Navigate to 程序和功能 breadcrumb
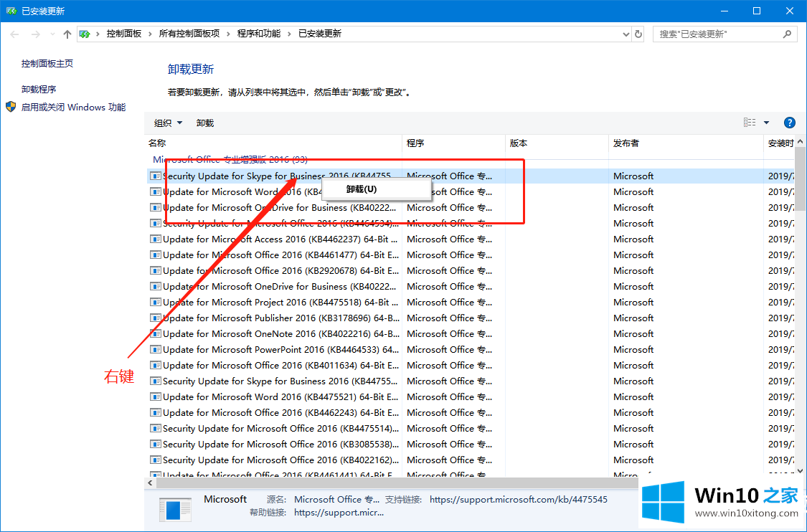807x532 pixels. point(258,34)
